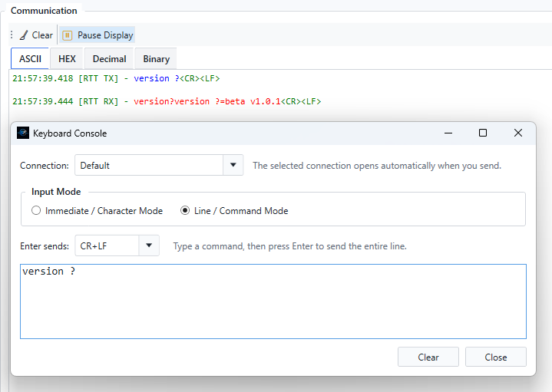Switch to the Decimal tab

(109, 59)
